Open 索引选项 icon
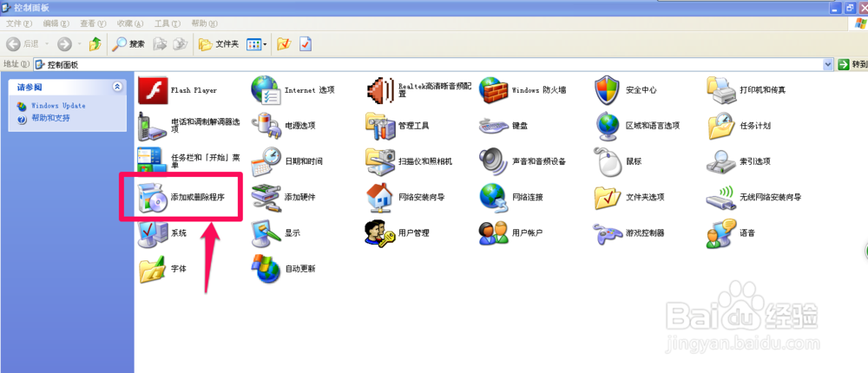This screenshot has height=373, width=868. tap(722, 161)
